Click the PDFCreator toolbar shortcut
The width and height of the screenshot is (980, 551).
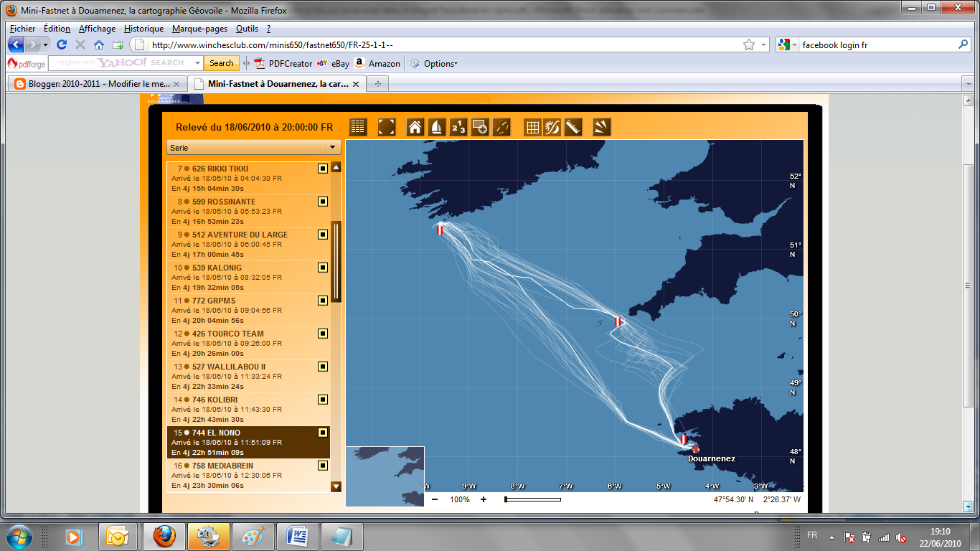point(283,63)
